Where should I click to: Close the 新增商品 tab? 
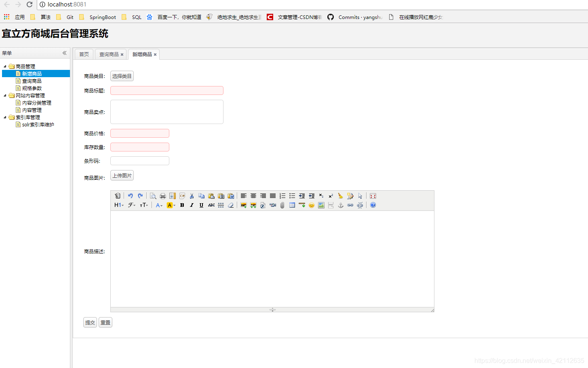(x=155, y=55)
